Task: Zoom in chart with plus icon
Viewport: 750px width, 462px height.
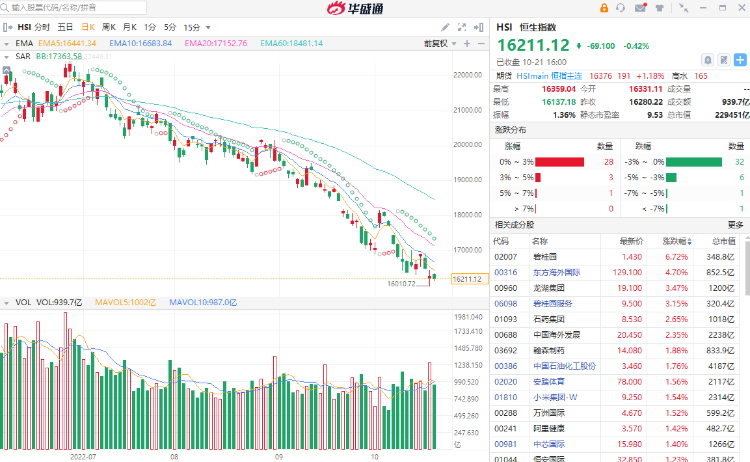Action: (x=467, y=44)
